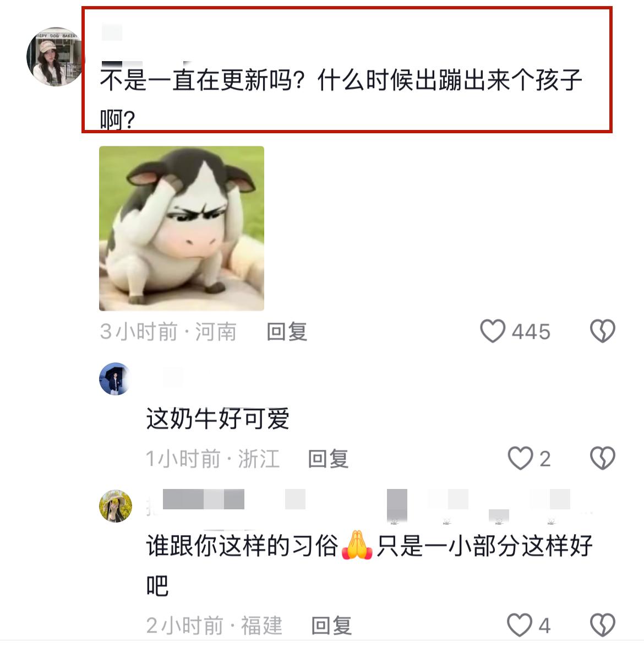Viewport: 644px width, 647px height.
Task: Dislike the Fujian user's reply
Action: [603, 625]
